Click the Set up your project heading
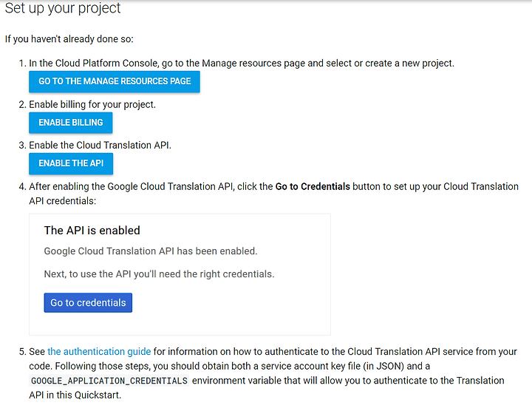The width and height of the screenshot is (532, 408). (x=63, y=8)
